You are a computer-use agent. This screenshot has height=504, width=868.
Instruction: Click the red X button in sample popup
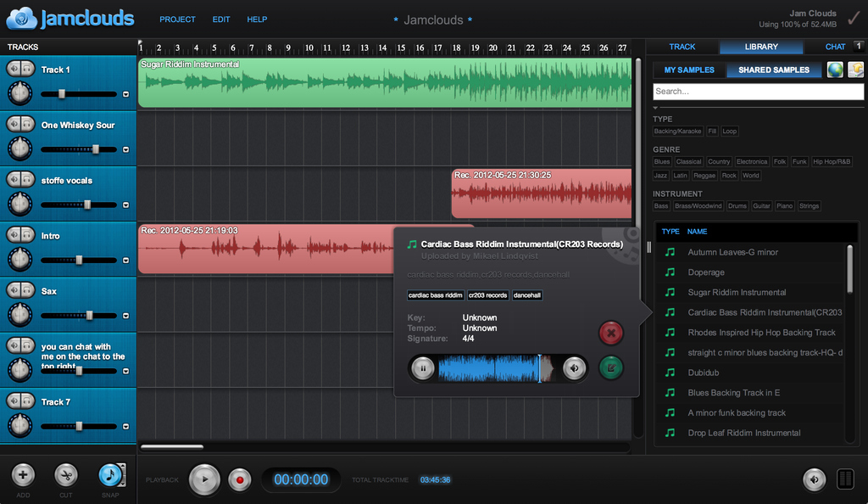click(x=611, y=333)
